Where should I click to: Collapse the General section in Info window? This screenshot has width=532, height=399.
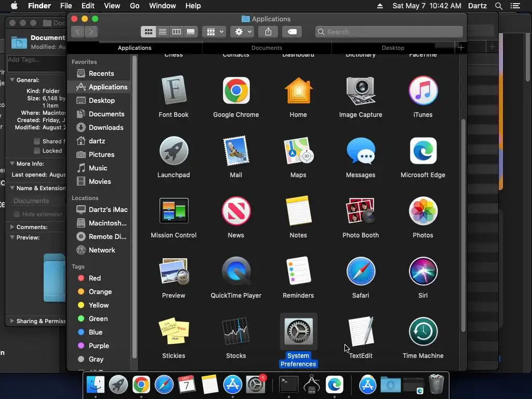coord(12,80)
